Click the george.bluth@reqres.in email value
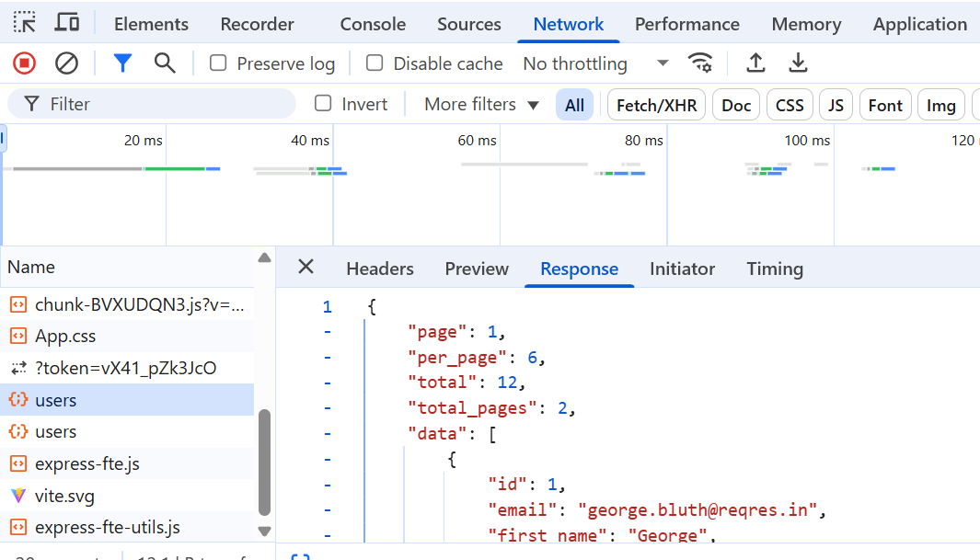980x560 pixels. (698, 510)
